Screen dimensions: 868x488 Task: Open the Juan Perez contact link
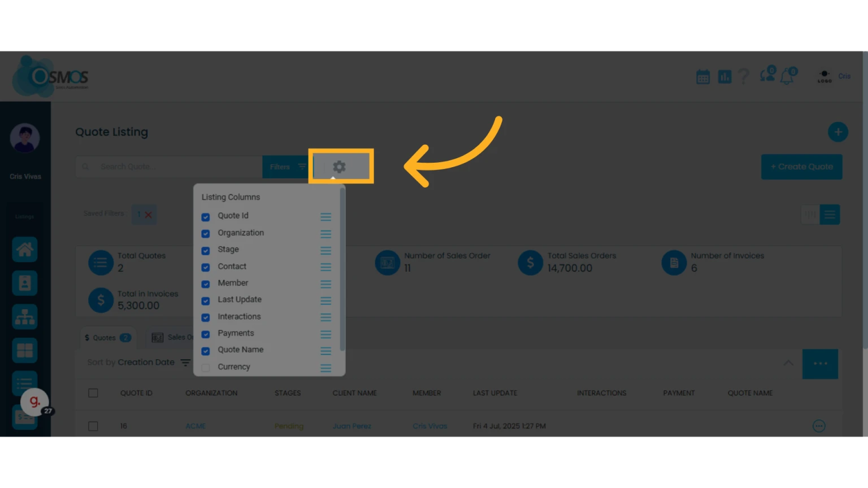pyautogui.click(x=351, y=426)
